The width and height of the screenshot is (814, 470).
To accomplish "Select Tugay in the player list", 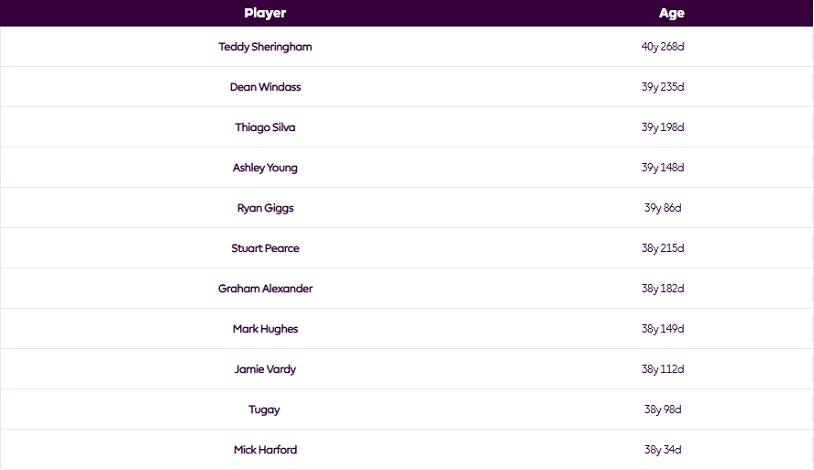I will (264, 410).
